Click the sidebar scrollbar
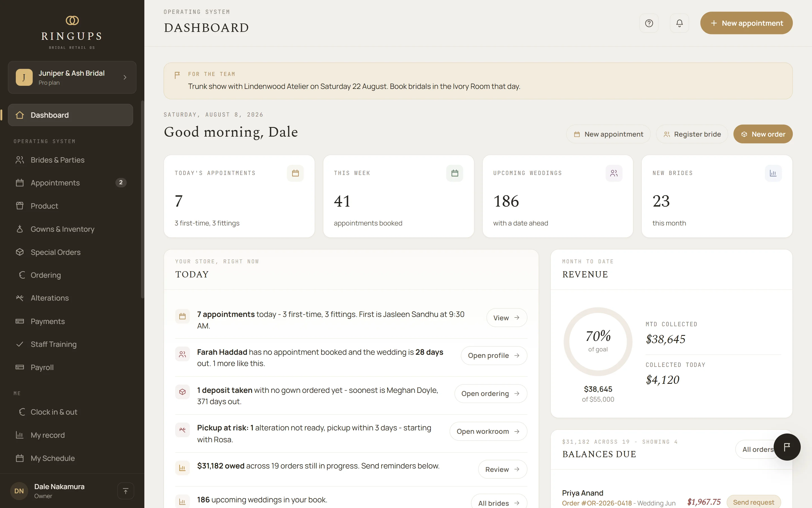This screenshot has height=508, width=812. click(142, 200)
